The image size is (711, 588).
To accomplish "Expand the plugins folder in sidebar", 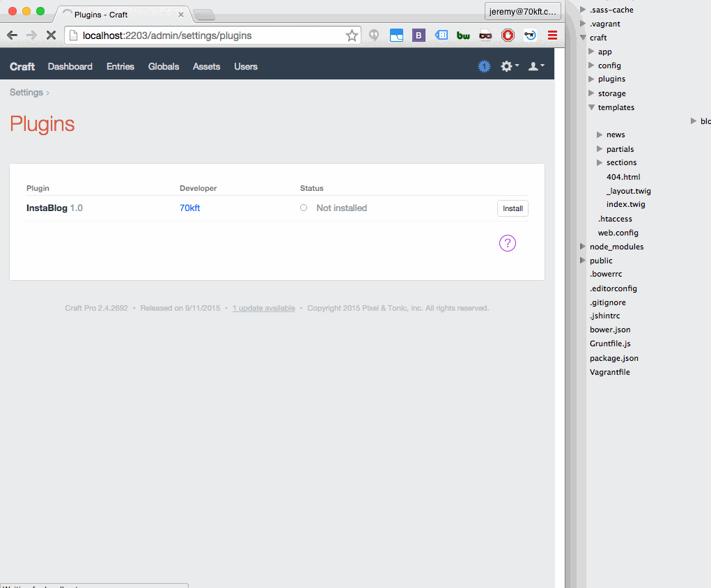I will (591, 79).
